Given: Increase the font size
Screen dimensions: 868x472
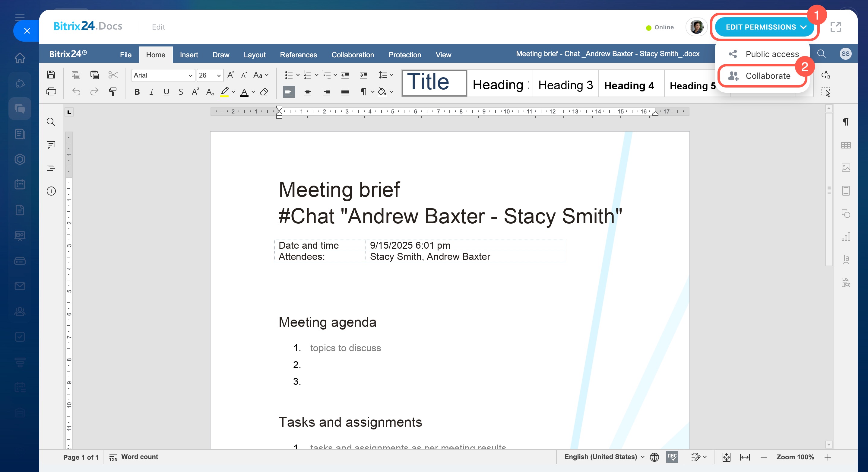Looking at the screenshot, I should [230, 75].
